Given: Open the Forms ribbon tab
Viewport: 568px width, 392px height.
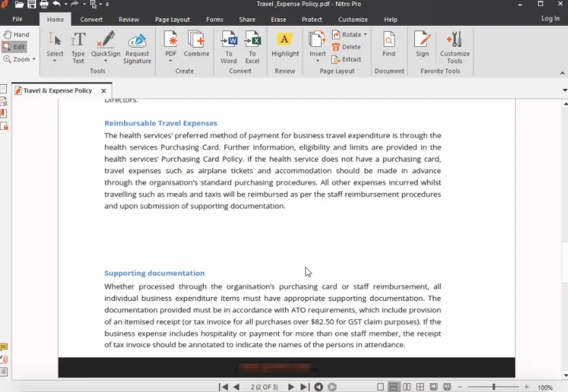Looking at the screenshot, I should (215, 20).
